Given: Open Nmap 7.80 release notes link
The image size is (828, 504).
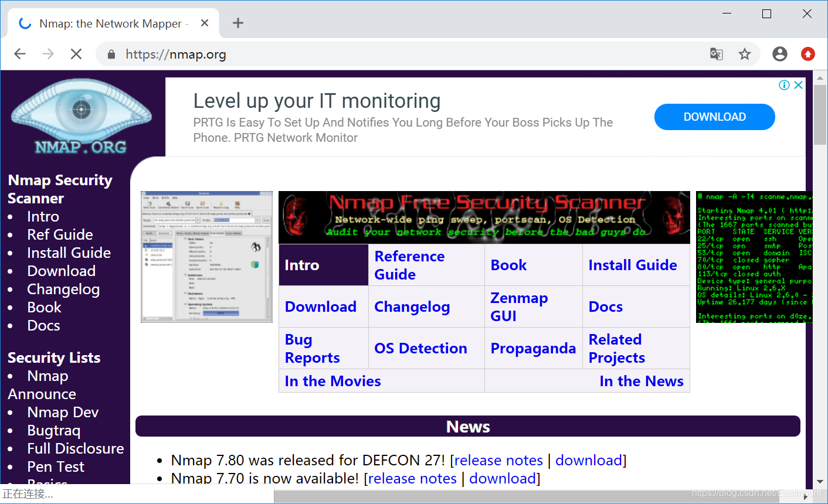Looking at the screenshot, I should click(x=499, y=460).
